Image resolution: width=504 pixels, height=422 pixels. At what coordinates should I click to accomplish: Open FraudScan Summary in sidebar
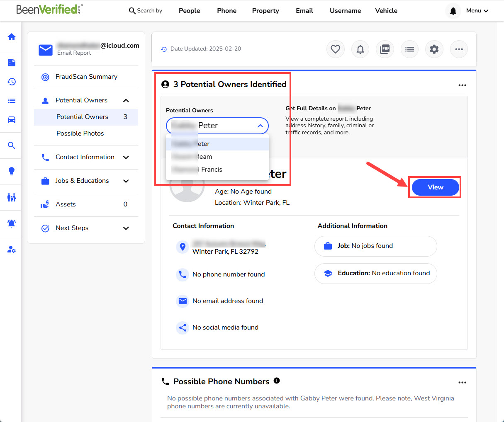point(86,77)
